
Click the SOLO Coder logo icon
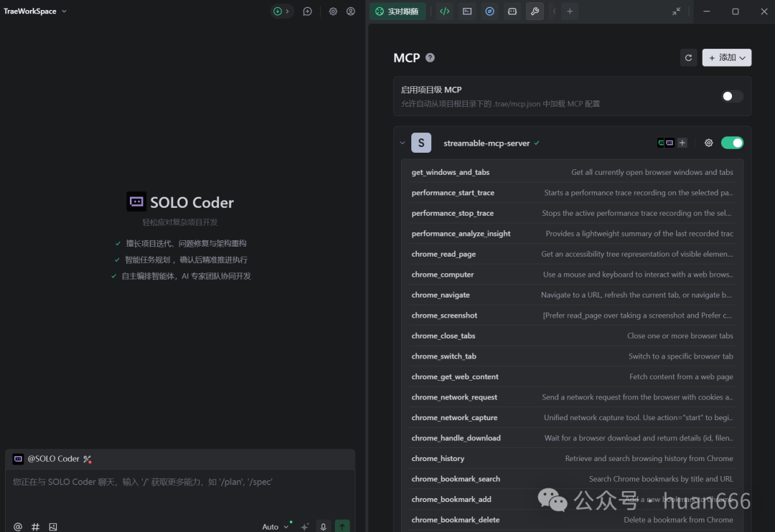coord(136,201)
